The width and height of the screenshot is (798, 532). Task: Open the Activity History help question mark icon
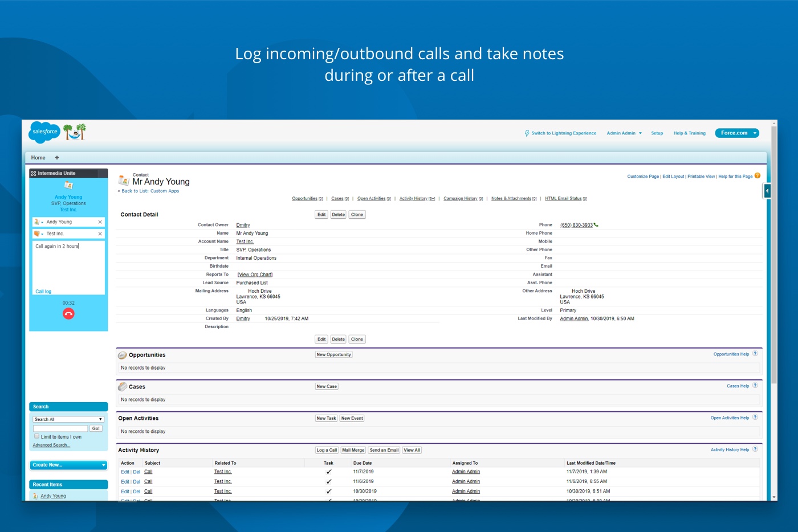coord(755,449)
